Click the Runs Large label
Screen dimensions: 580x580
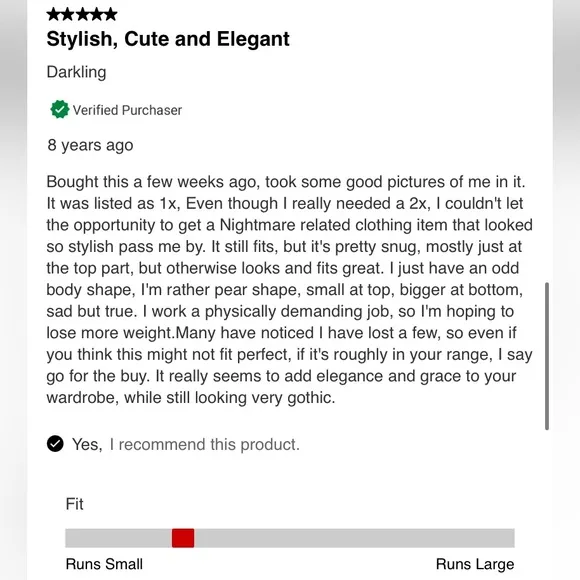point(475,564)
